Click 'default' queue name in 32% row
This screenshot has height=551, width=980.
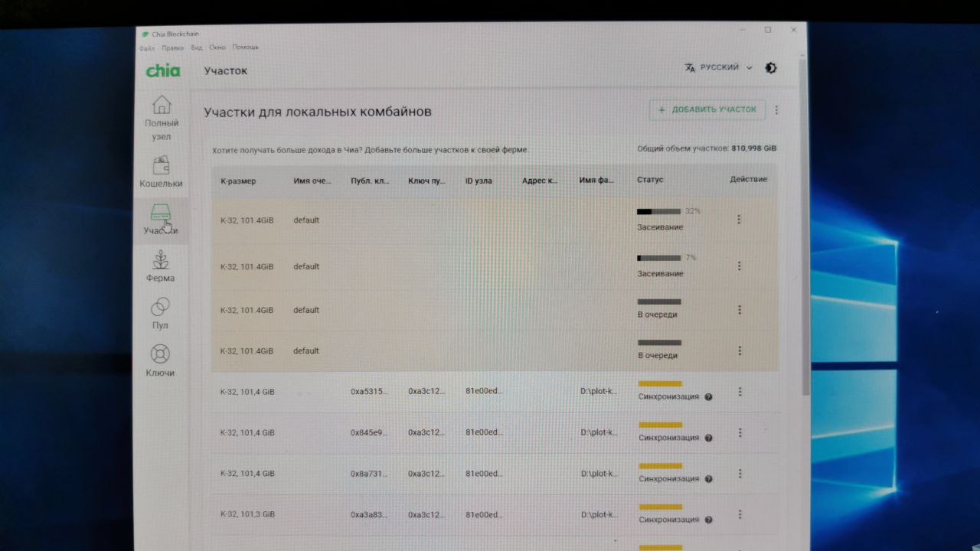306,220
